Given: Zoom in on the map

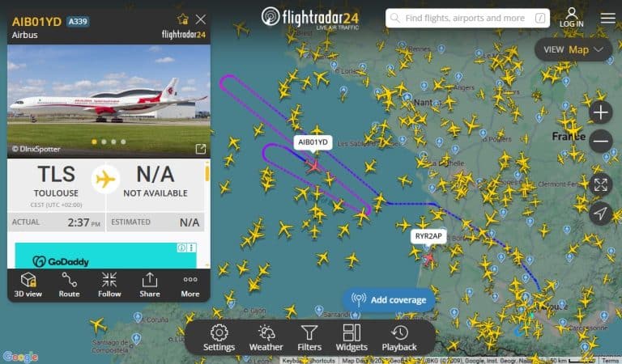Looking at the screenshot, I should click(x=601, y=112).
